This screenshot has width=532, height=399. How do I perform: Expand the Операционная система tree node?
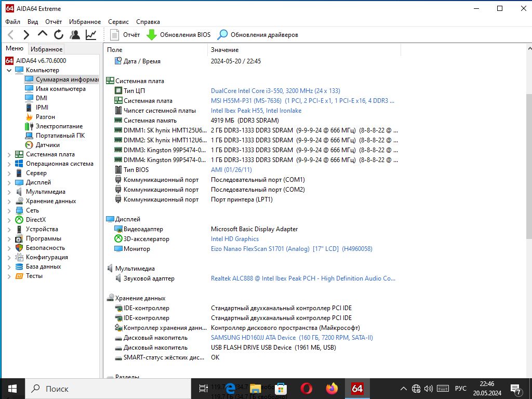coord(9,164)
